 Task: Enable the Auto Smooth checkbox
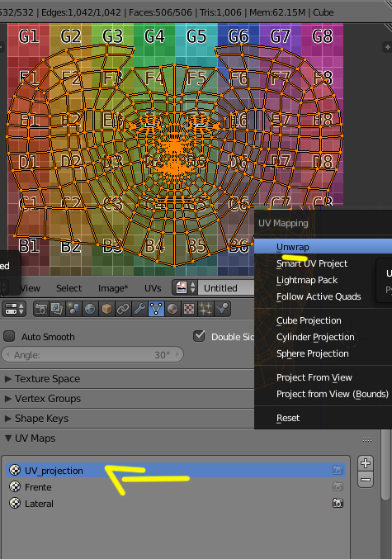(9, 336)
